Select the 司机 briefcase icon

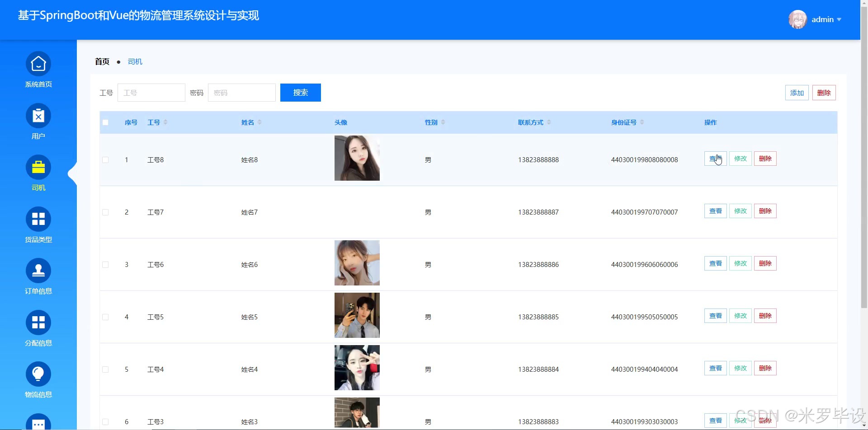pyautogui.click(x=38, y=167)
